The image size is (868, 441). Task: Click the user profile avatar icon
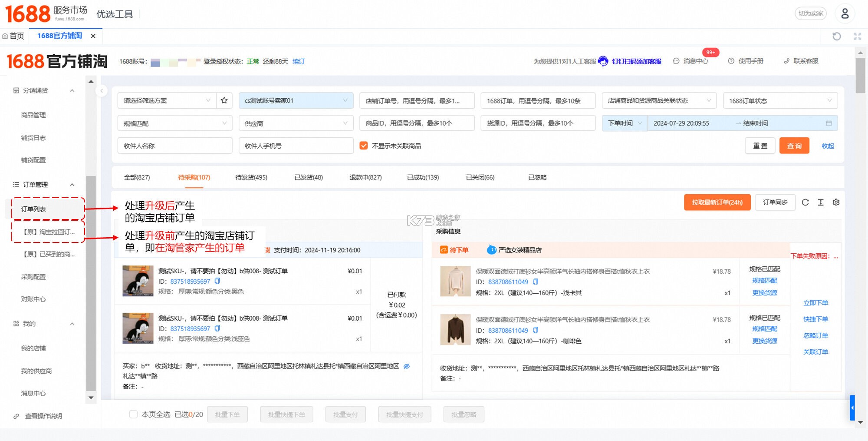coord(845,13)
